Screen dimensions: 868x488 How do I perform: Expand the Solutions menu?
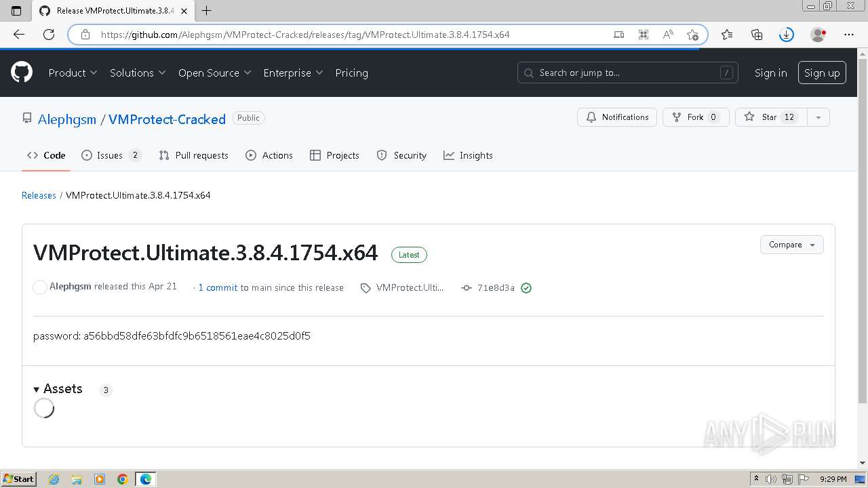point(138,73)
